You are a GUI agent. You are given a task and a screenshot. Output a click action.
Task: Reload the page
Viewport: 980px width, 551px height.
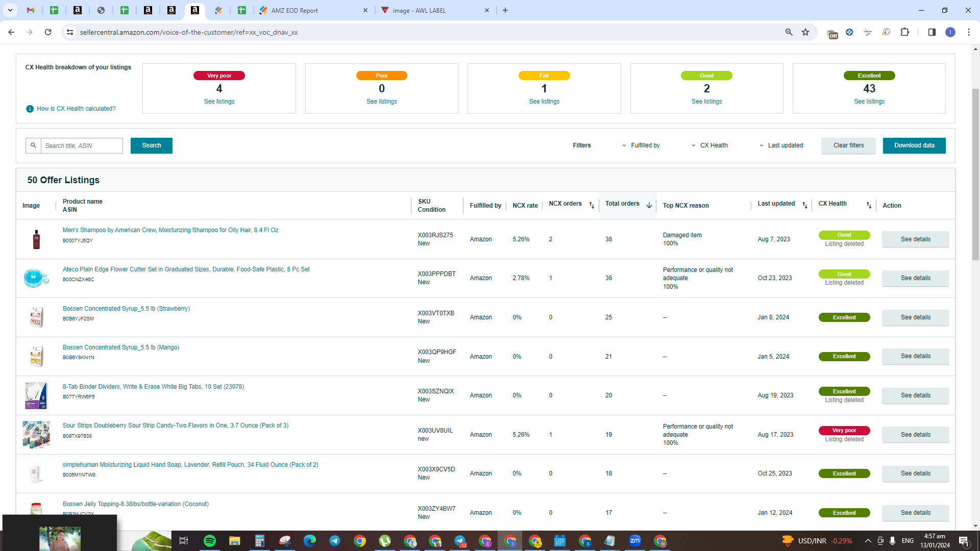[48, 32]
